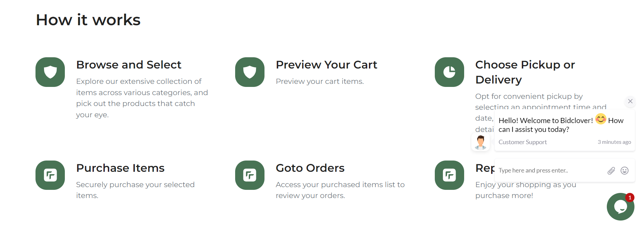Click the chat message input field
Image resolution: width=644 pixels, height=227 pixels.
549,170
